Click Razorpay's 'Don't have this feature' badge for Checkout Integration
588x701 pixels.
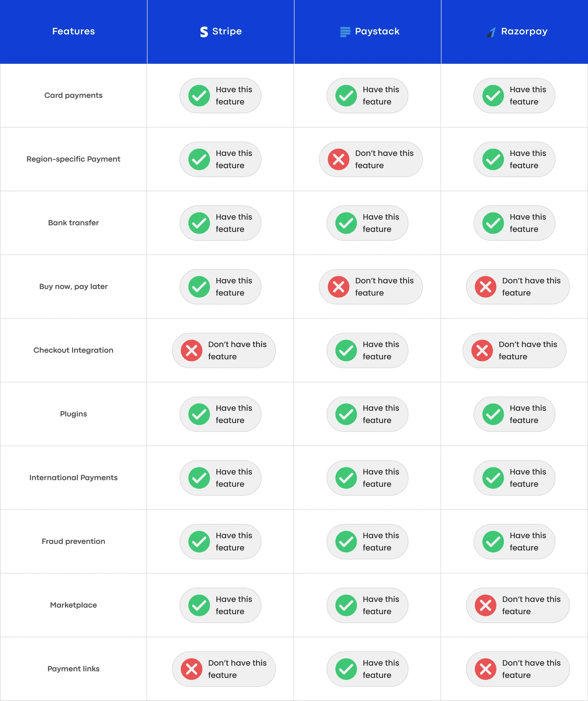(x=514, y=350)
